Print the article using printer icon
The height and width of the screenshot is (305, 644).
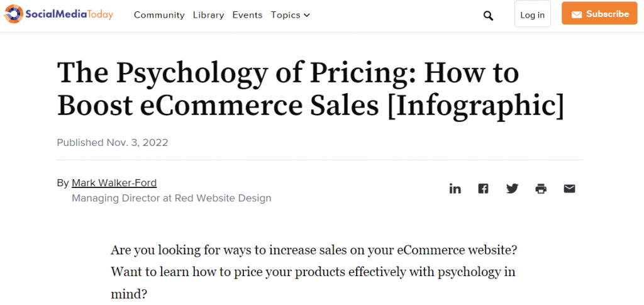(541, 189)
